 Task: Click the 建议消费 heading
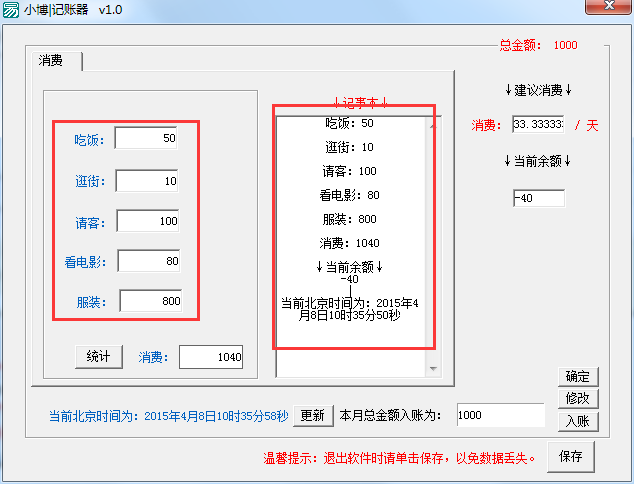(538, 90)
